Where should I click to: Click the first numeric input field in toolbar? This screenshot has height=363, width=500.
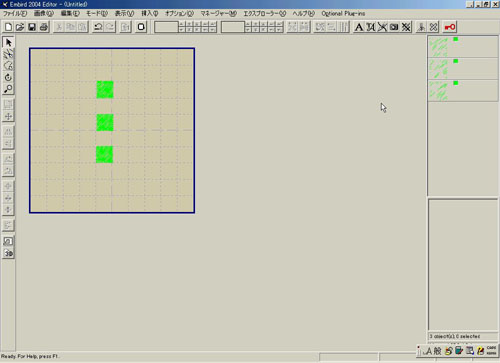[166, 27]
